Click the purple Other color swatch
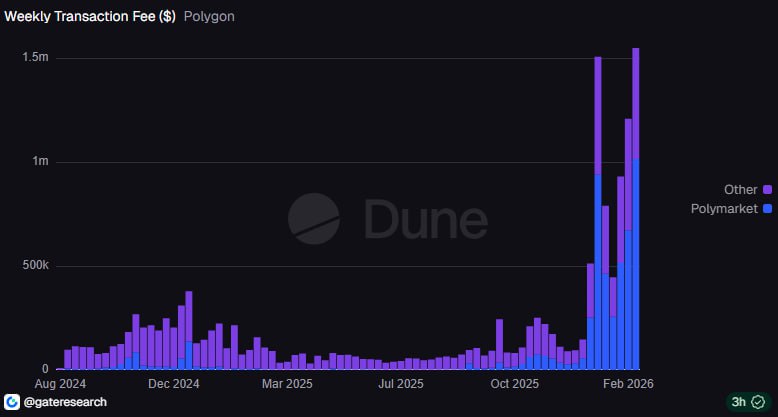 pyautogui.click(x=767, y=189)
